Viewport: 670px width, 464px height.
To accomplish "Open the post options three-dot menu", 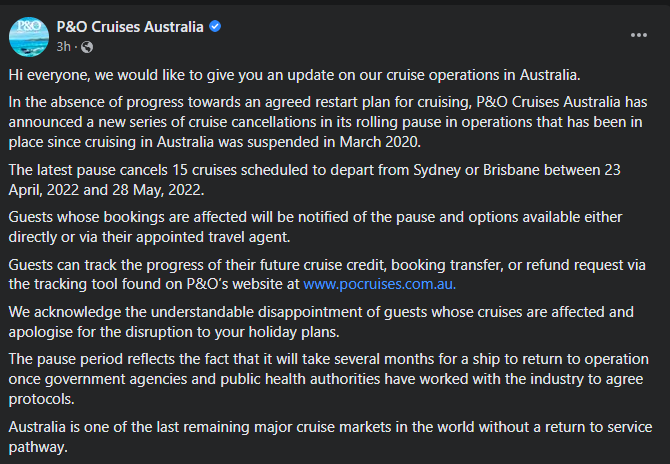I will click(639, 35).
